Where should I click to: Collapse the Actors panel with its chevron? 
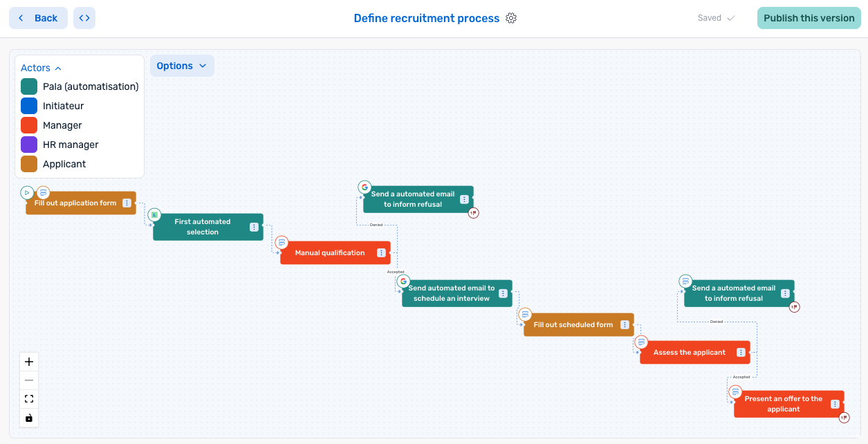59,68
